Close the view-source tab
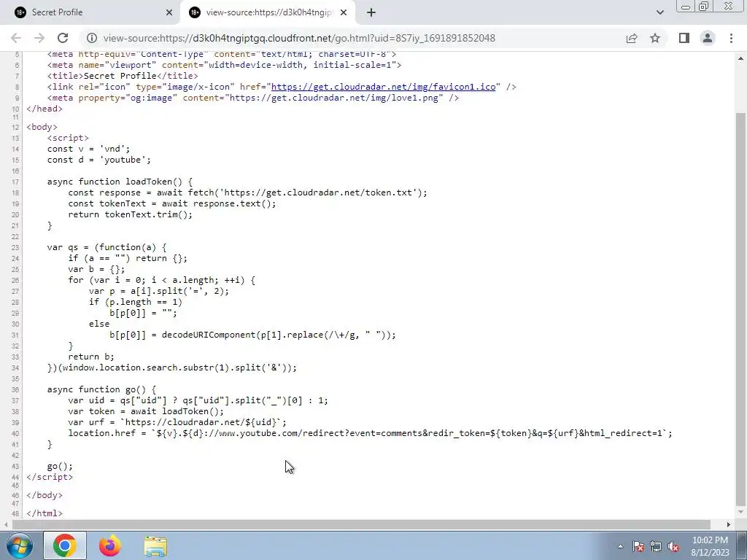Viewport: 747px width, 560px height. [344, 12]
